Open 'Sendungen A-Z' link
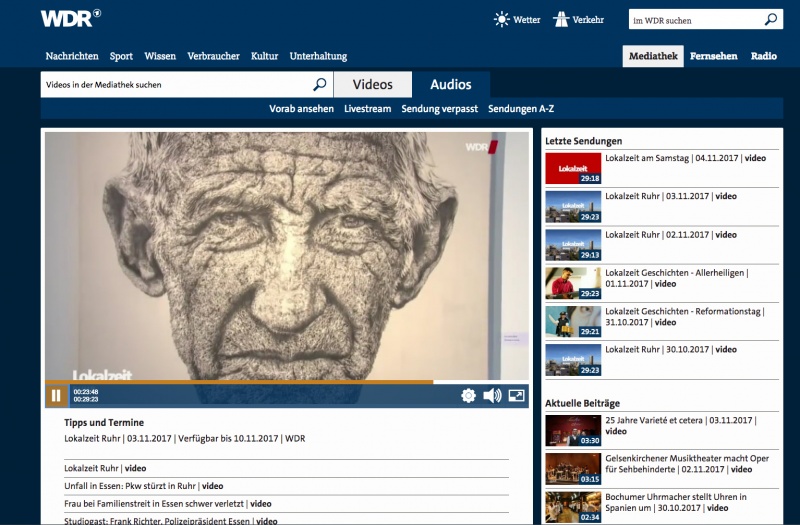 tap(521, 109)
